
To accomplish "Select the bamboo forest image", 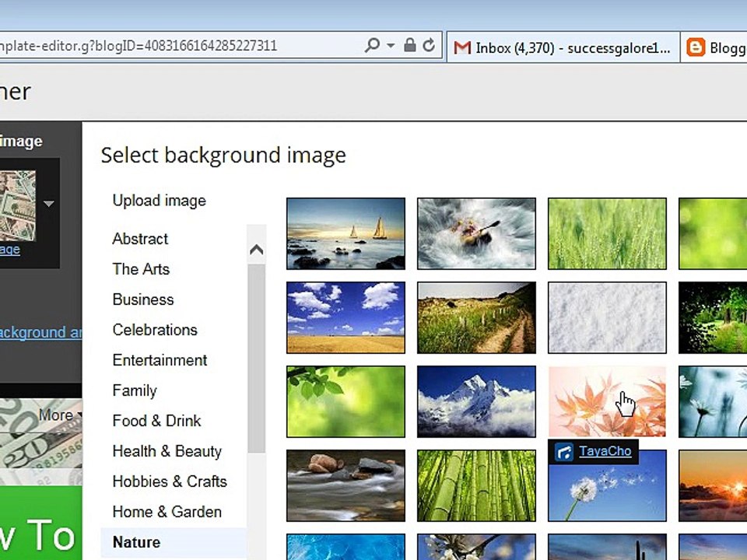I will click(x=476, y=485).
